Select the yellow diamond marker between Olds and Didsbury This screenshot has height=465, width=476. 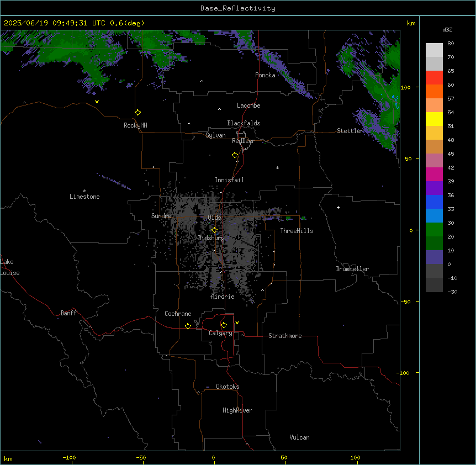tap(214, 230)
